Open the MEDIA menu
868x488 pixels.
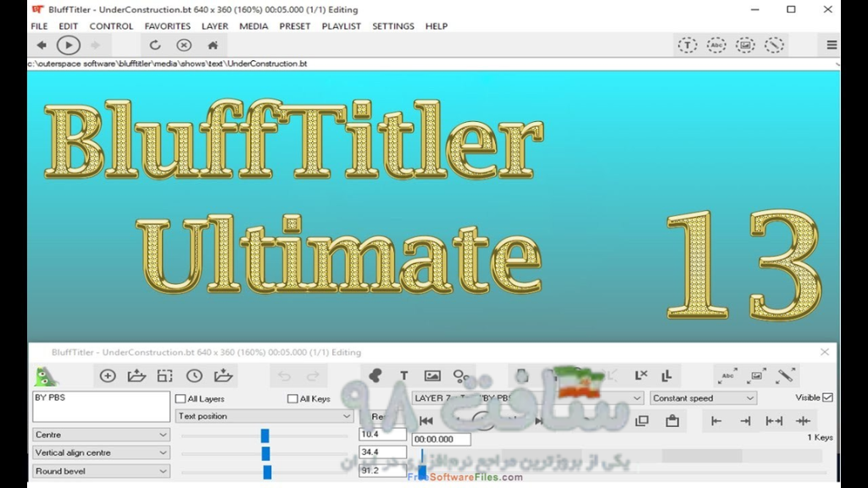(253, 26)
